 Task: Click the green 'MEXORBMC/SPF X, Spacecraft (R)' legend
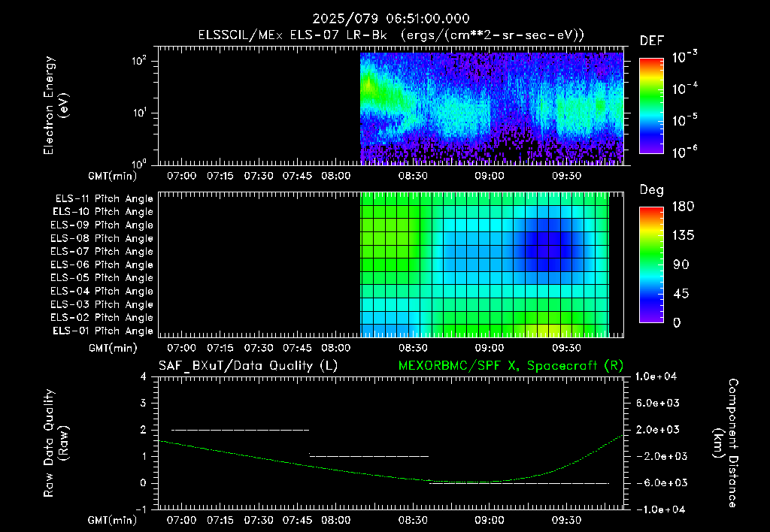[x=511, y=366]
